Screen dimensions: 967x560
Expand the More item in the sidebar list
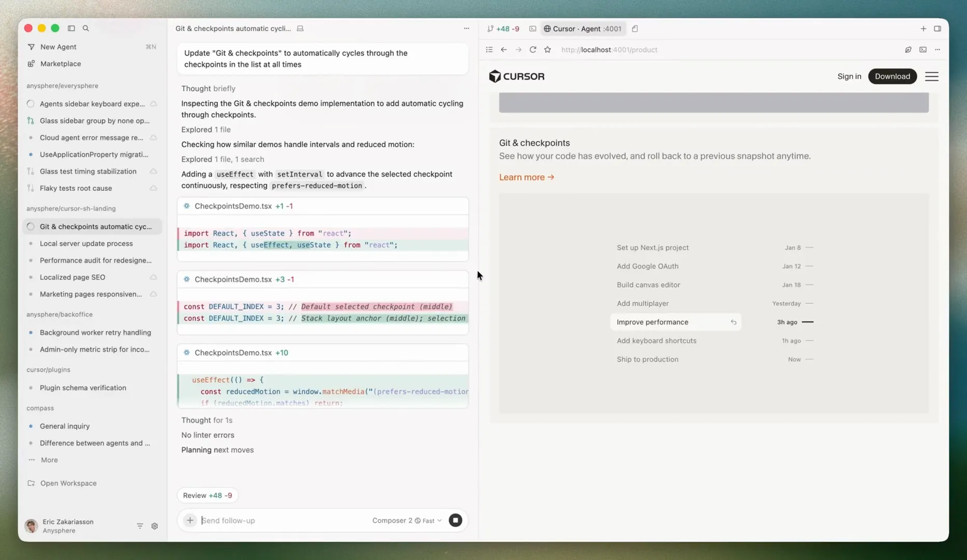(x=49, y=460)
